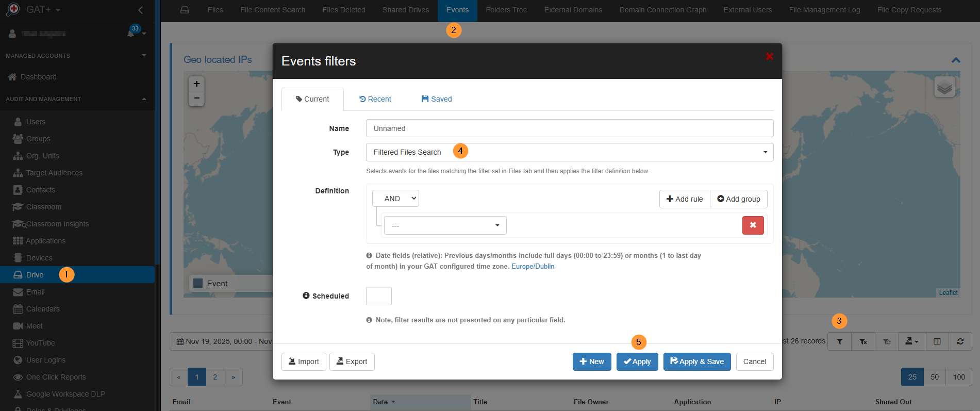Open the column visibility icon
Viewport: 980px width, 411px height.
pos(937,341)
